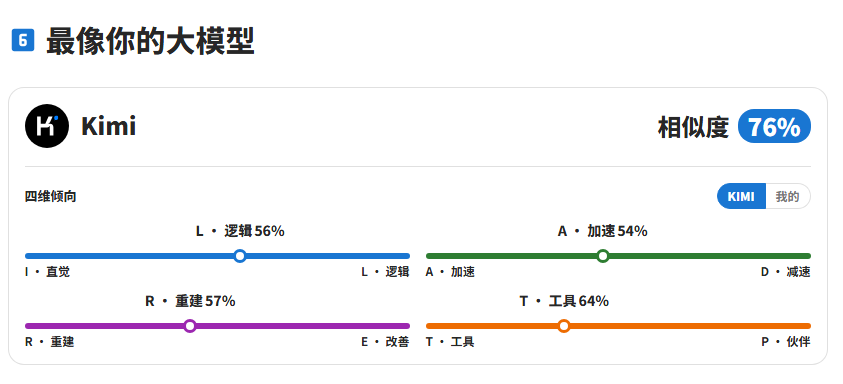Click the E · 改善 end label
Screen dimensions: 843x384
click(385, 342)
